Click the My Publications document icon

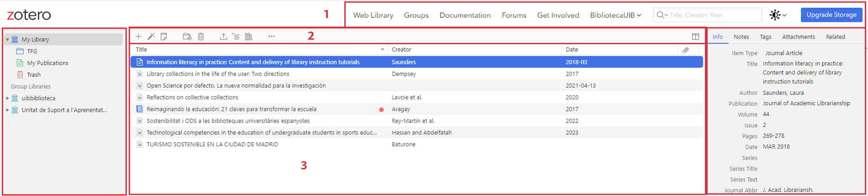coord(20,63)
